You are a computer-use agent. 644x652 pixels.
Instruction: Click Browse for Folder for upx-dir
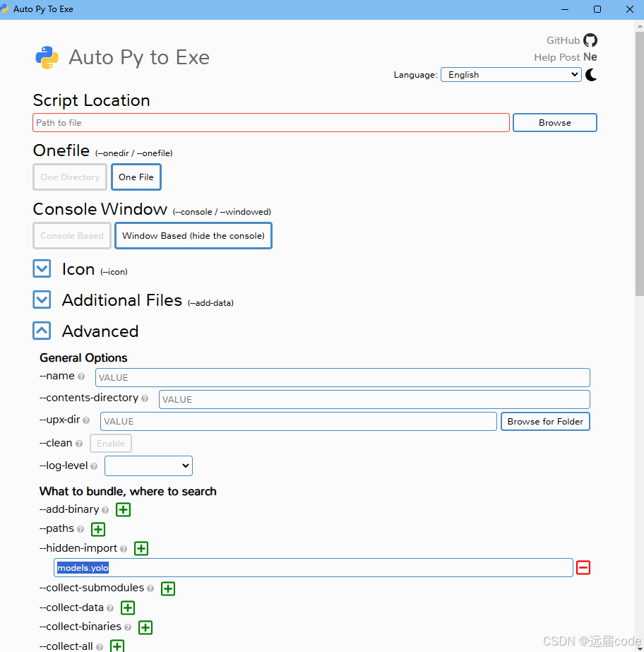point(545,422)
